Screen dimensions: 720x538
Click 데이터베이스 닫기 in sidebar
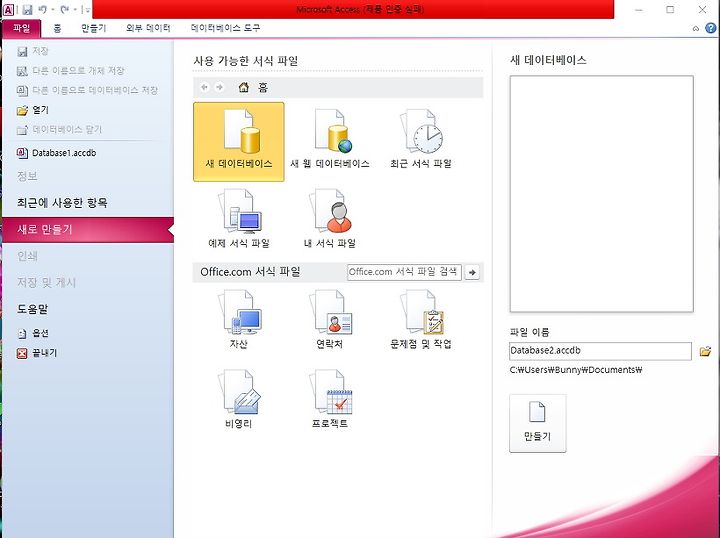click(x=59, y=130)
